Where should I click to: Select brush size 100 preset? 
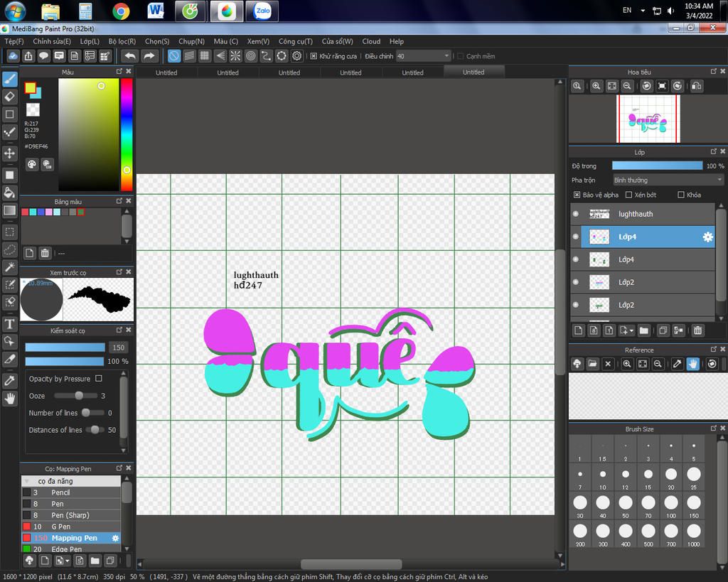point(671,506)
